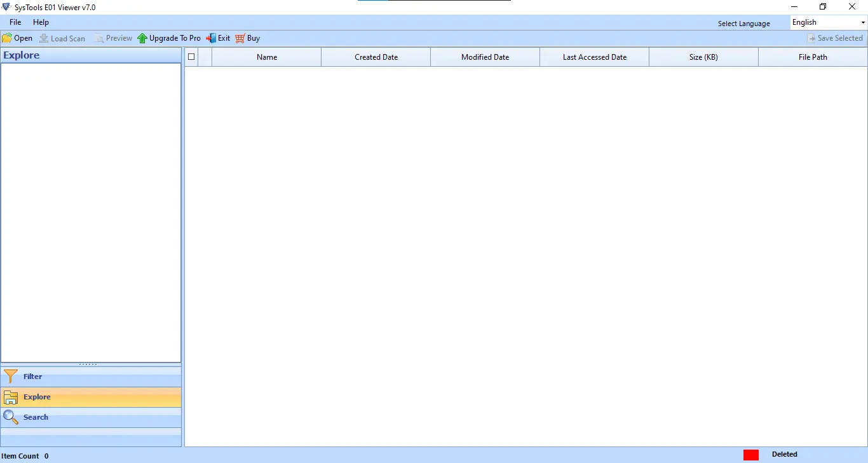
Task: Open the language selection dropdown
Action: 862,22
